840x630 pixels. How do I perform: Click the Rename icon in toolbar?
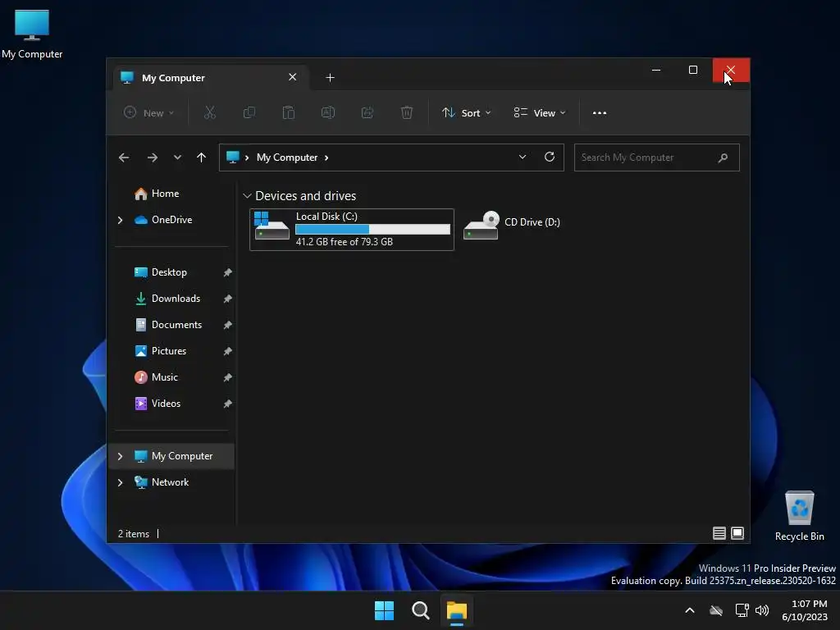328,112
